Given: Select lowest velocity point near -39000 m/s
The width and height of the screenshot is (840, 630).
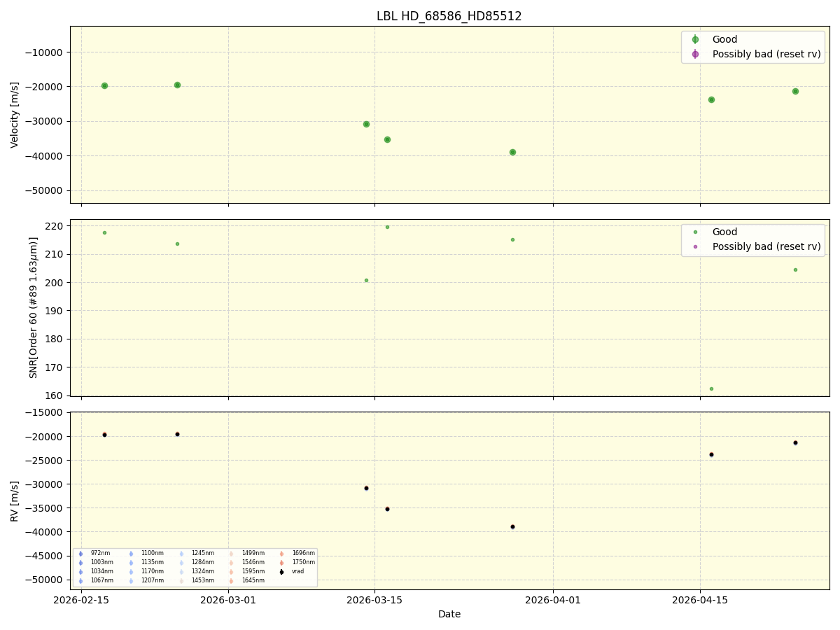Looking at the screenshot, I should [x=512, y=152].
